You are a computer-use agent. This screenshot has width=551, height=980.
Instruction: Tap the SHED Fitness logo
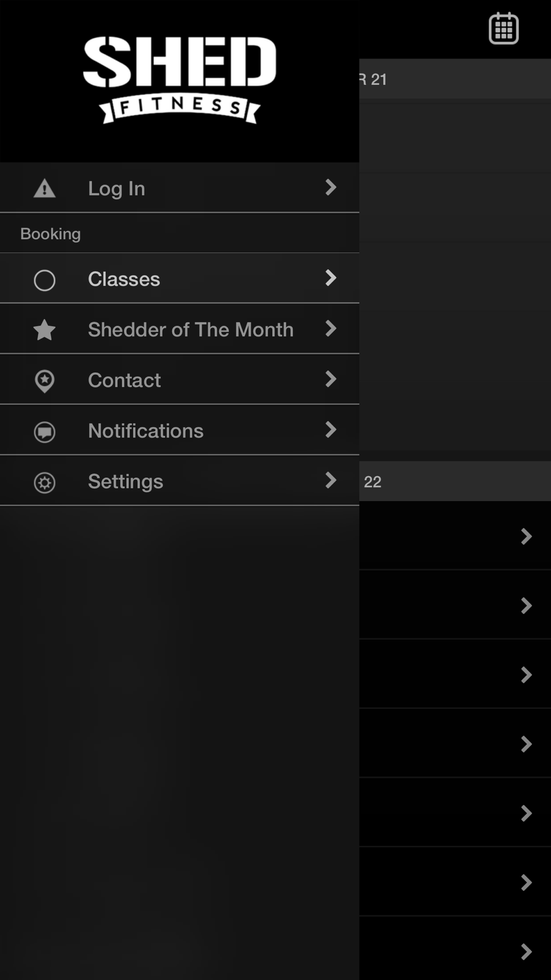point(180,80)
